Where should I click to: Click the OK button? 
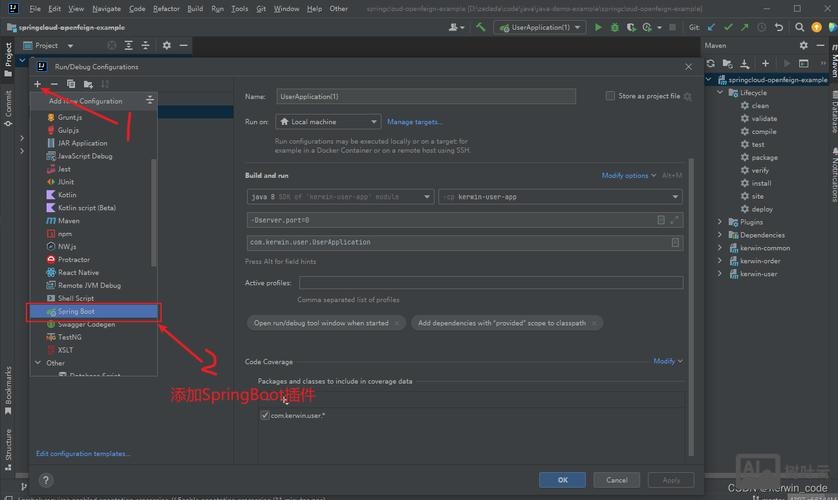563,480
